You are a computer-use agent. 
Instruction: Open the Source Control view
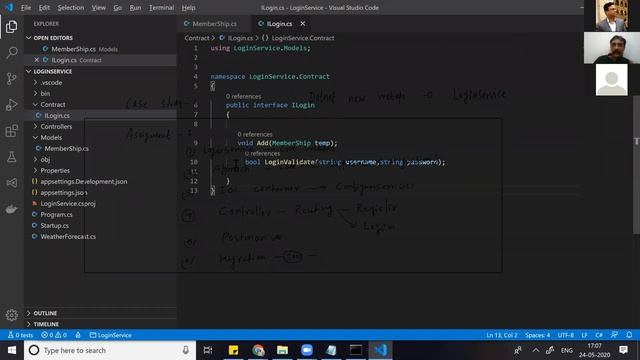[11, 78]
